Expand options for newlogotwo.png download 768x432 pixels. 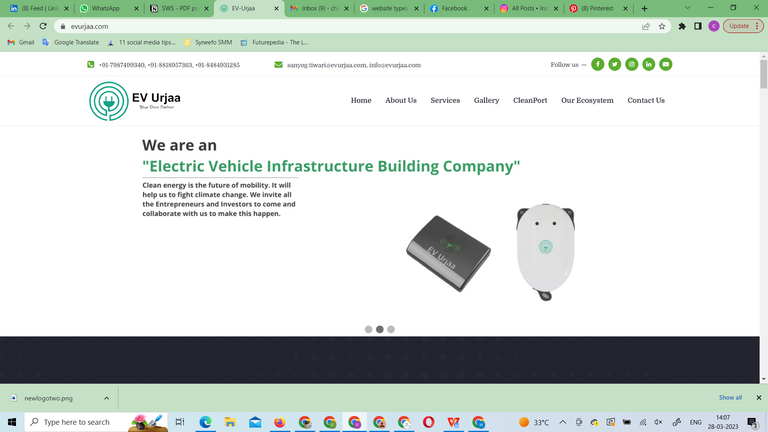(x=106, y=398)
